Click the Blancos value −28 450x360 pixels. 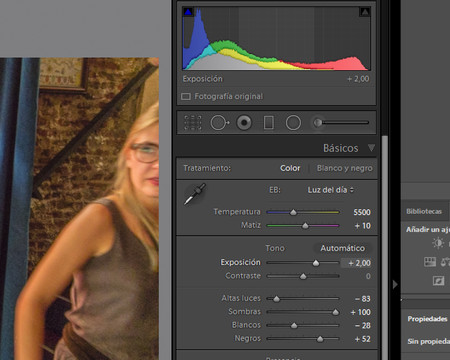point(363,326)
